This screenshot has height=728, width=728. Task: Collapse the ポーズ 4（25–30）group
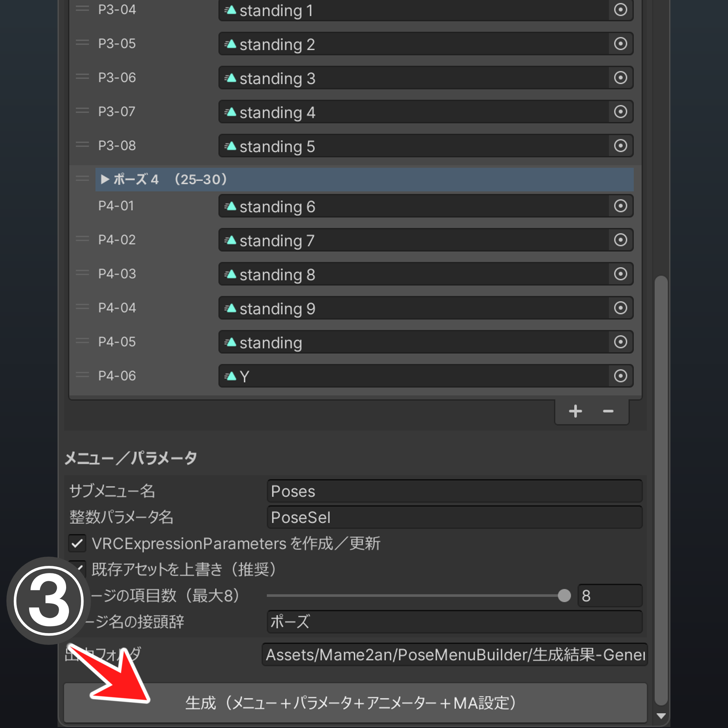(105, 180)
